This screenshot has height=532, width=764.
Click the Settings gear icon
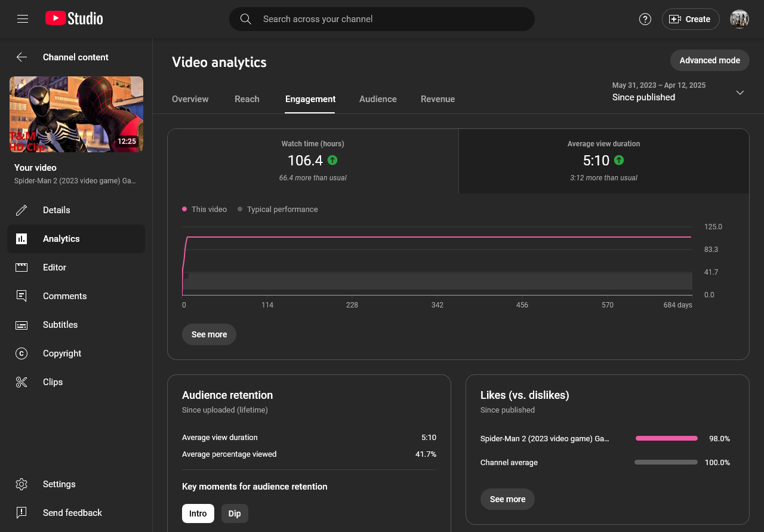(x=21, y=484)
